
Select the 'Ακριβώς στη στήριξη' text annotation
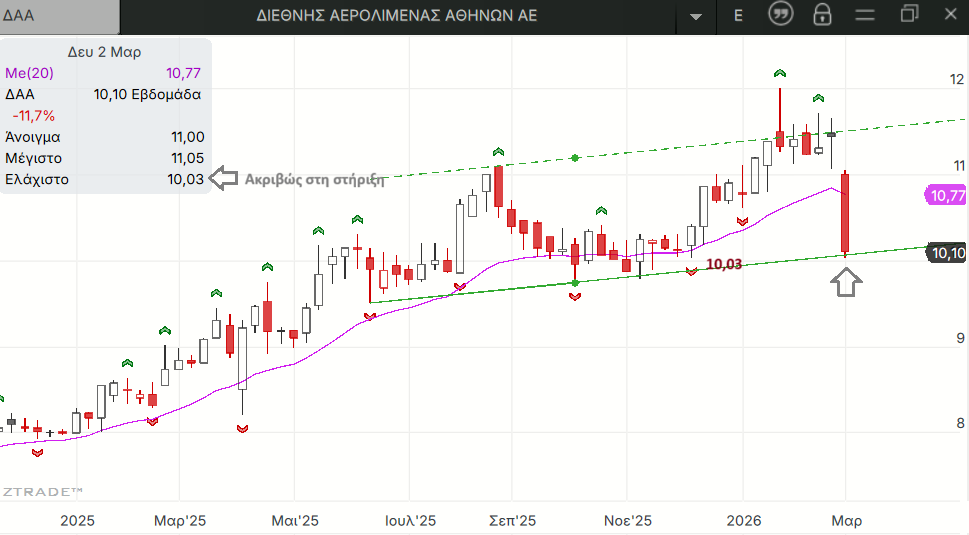[x=315, y=180]
